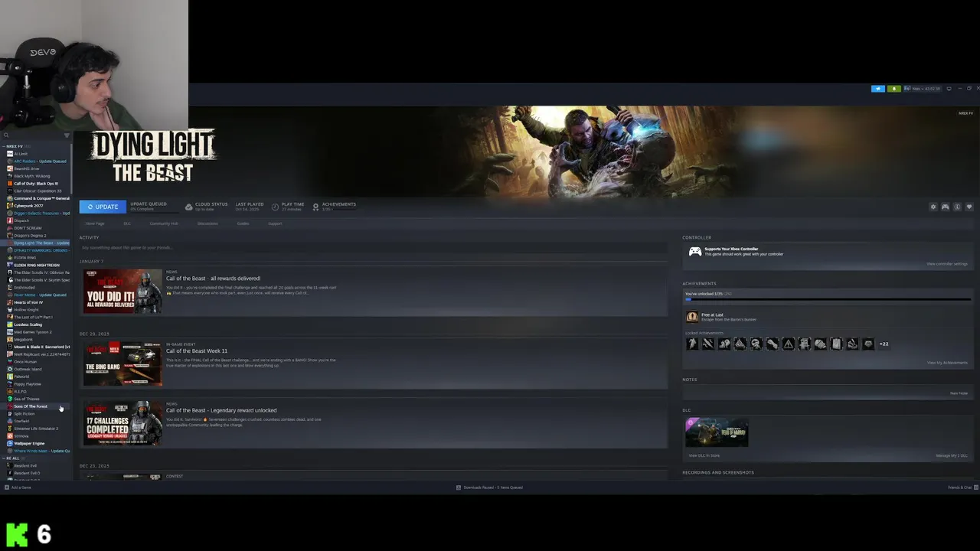
Task: Open Community Hub tab
Action: pos(164,223)
